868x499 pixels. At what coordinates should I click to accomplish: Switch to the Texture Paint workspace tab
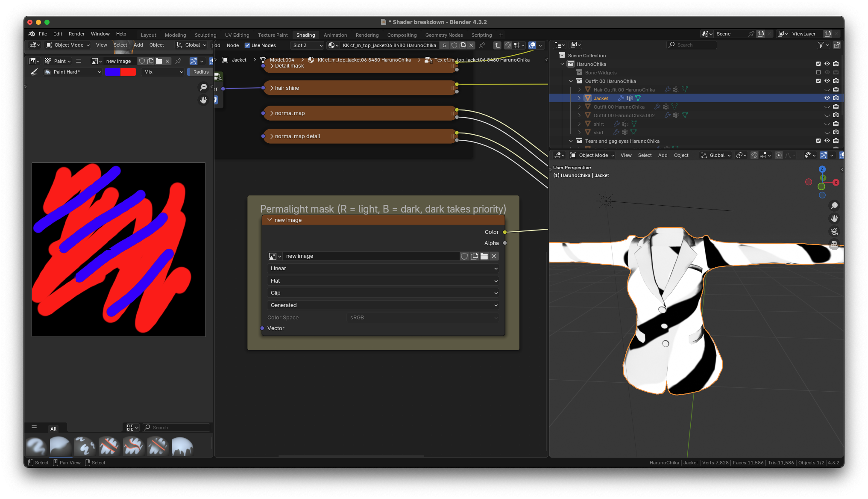coord(273,35)
